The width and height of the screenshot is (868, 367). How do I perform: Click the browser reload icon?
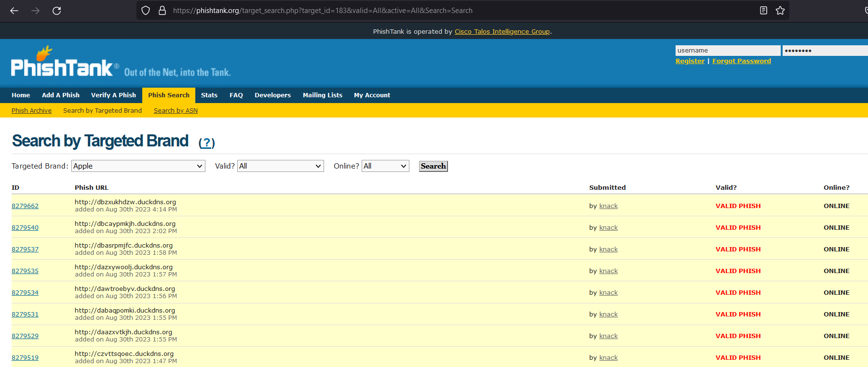[x=56, y=11]
